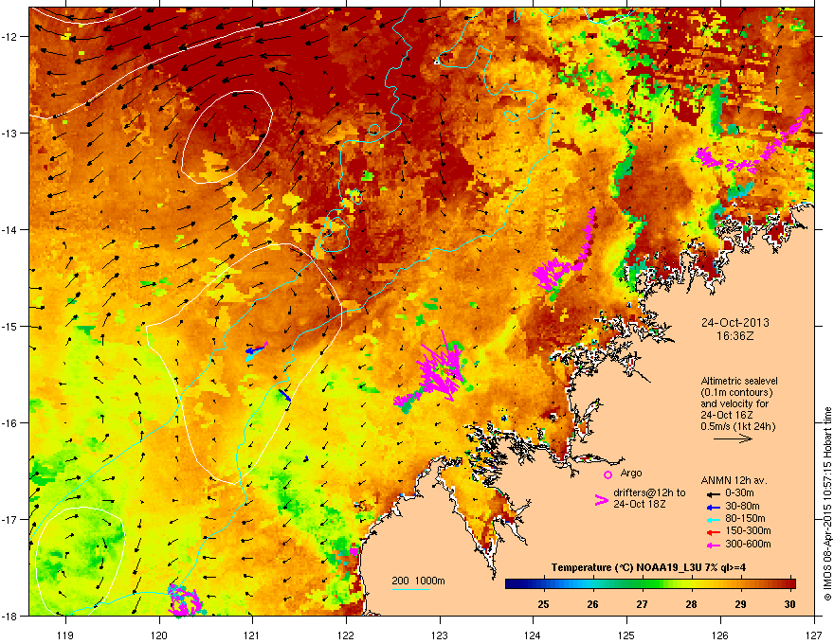Click the temperature colorbar gradient

pos(650,584)
